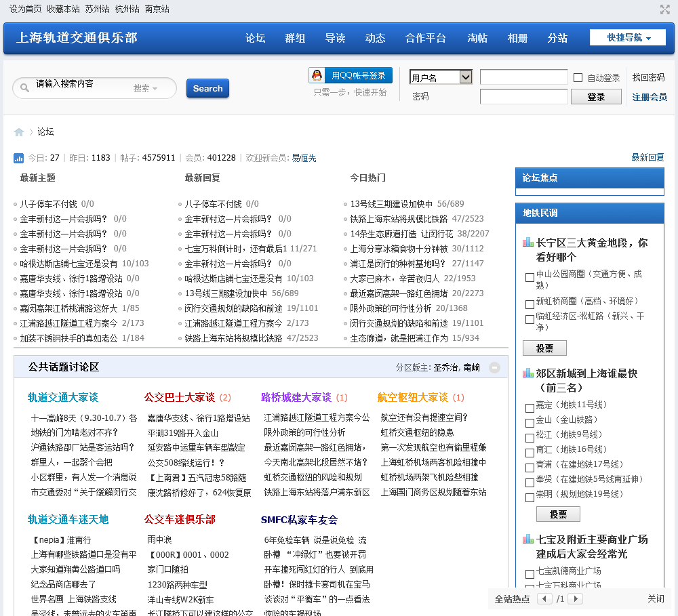The image size is (678, 616).
Task: Open the 群组 nav menu item
Action: 295,38
